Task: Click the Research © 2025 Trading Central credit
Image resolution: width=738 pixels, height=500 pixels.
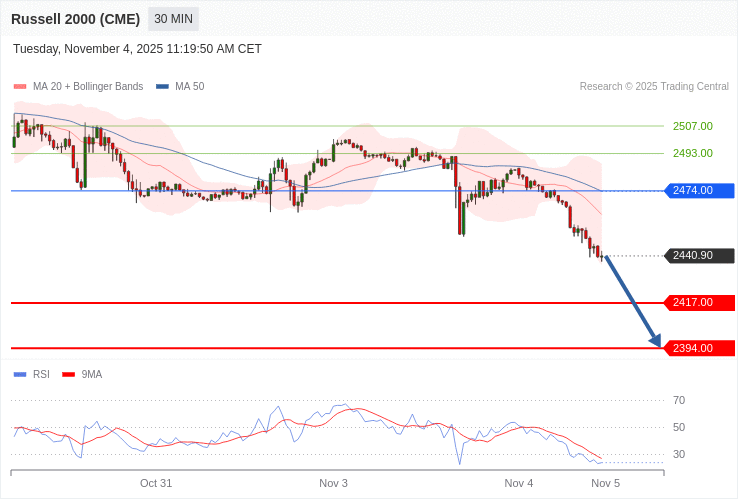Action: [x=654, y=87]
